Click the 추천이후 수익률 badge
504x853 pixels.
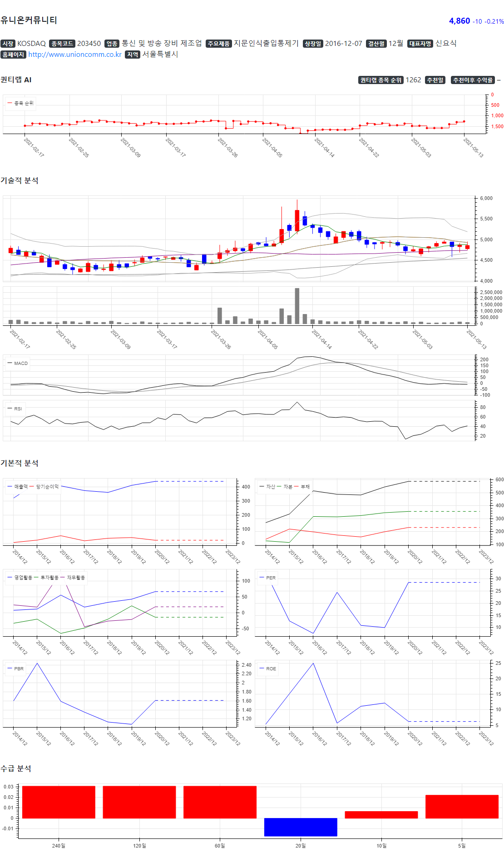tap(473, 80)
